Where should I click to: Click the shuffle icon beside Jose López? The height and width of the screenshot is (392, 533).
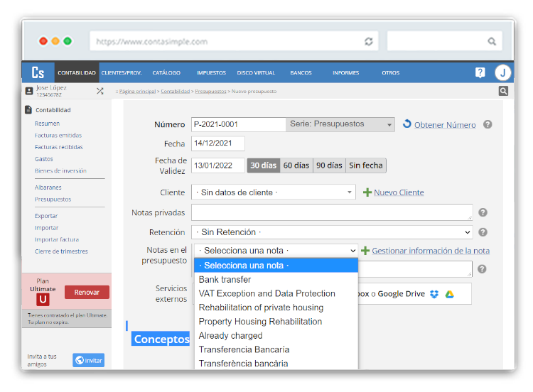100,91
